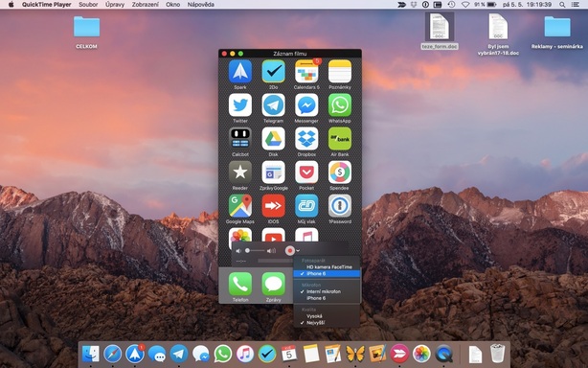This screenshot has width=588, height=368.
Task: Choose iPhone 6 under Mikrofon
Action: (x=327, y=298)
